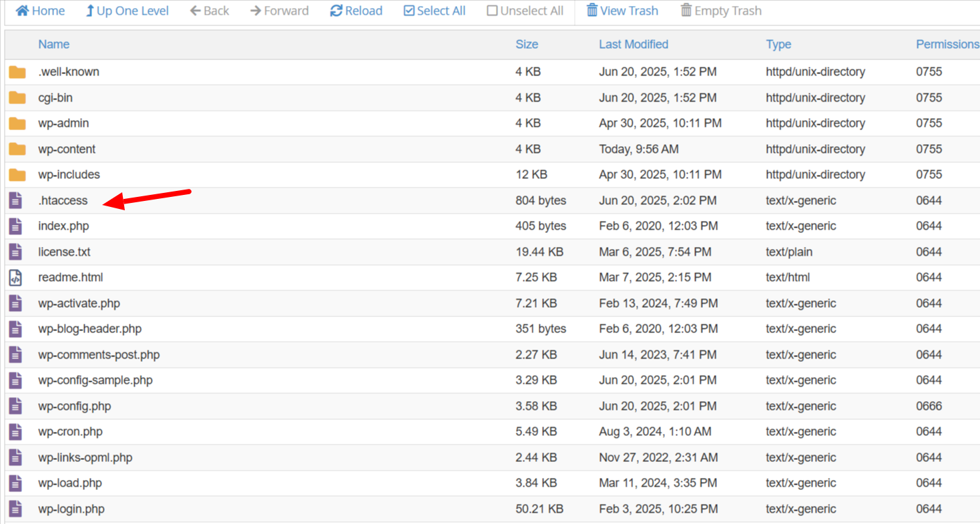Click the 804 bytes size of .htaccess

(541, 200)
